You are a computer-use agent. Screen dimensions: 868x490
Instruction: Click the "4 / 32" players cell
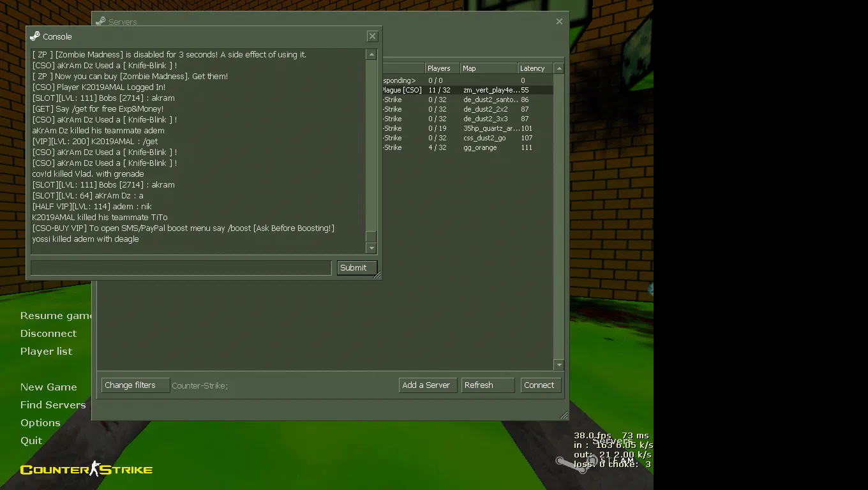click(x=437, y=147)
